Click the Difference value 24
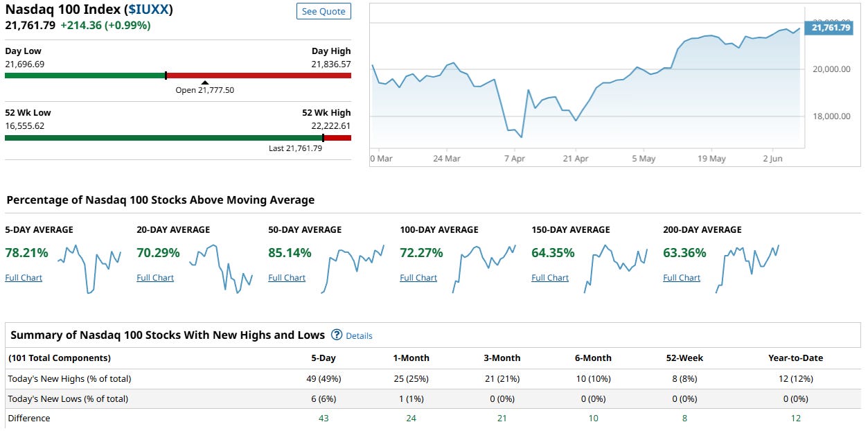Viewport: 868px width, 431px height. tap(411, 419)
